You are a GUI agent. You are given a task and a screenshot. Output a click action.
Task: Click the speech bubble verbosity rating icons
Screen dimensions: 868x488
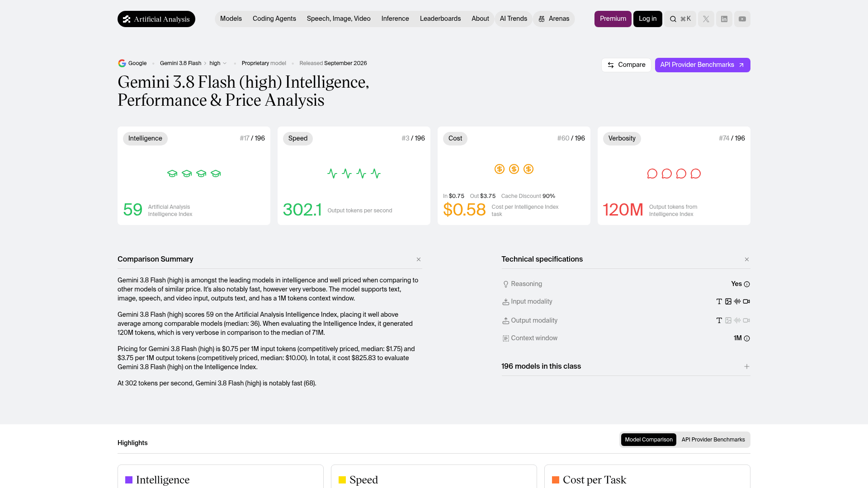(674, 174)
